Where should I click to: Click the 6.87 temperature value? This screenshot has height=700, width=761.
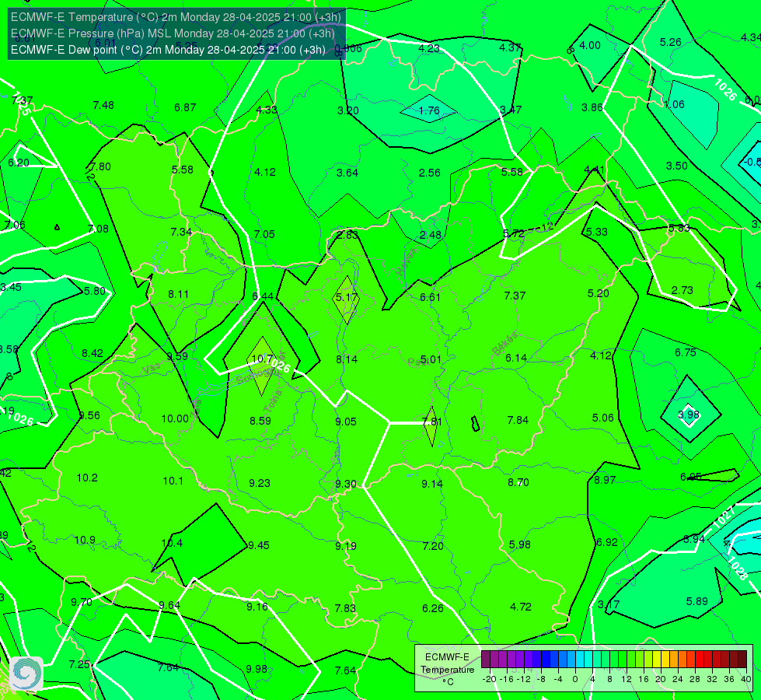coord(185,107)
